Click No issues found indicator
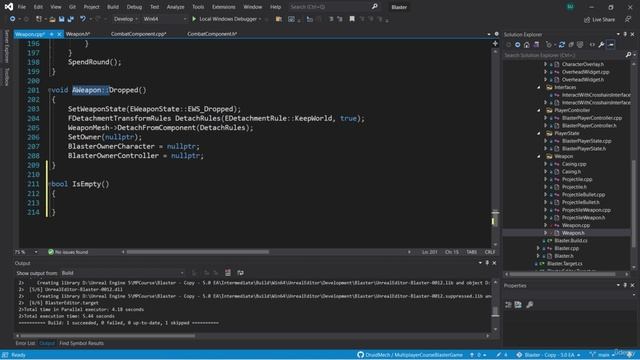The height and width of the screenshot is (360, 640). pos(68,252)
